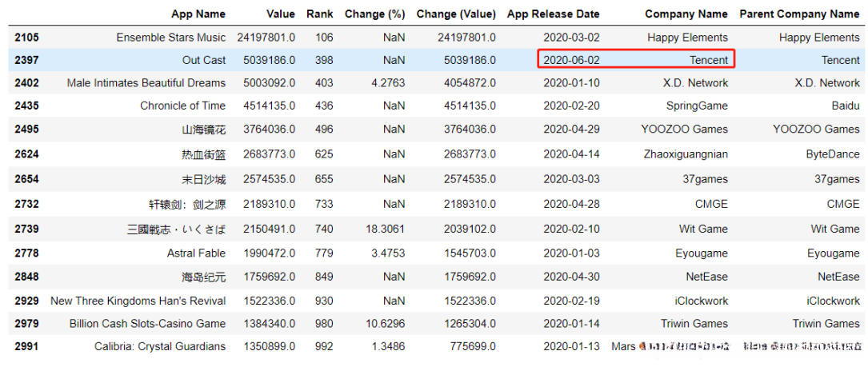
Task: Click the SpringGame company name cell
Action: tap(698, 106)
